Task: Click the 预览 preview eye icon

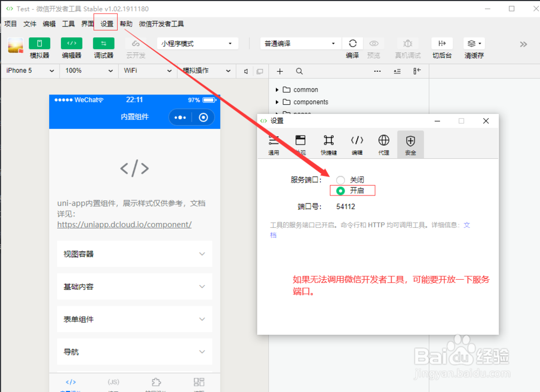Action: (374, 43)
